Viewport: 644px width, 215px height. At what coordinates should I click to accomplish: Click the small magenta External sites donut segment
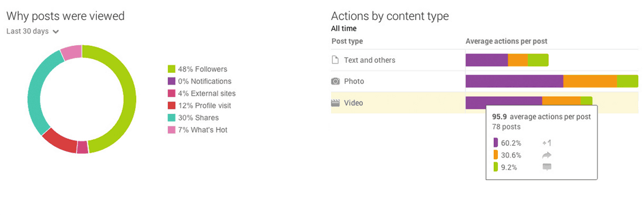point(83,147)
